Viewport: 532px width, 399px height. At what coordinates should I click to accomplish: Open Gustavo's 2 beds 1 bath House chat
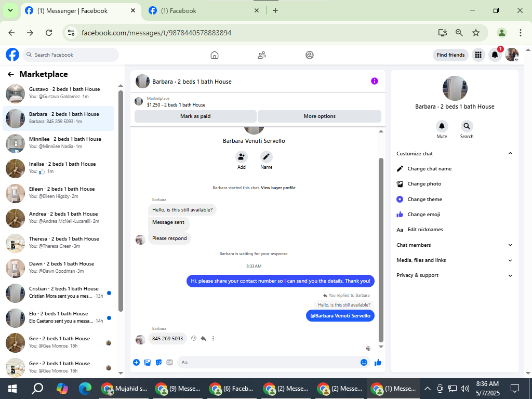tap(58, 94)
